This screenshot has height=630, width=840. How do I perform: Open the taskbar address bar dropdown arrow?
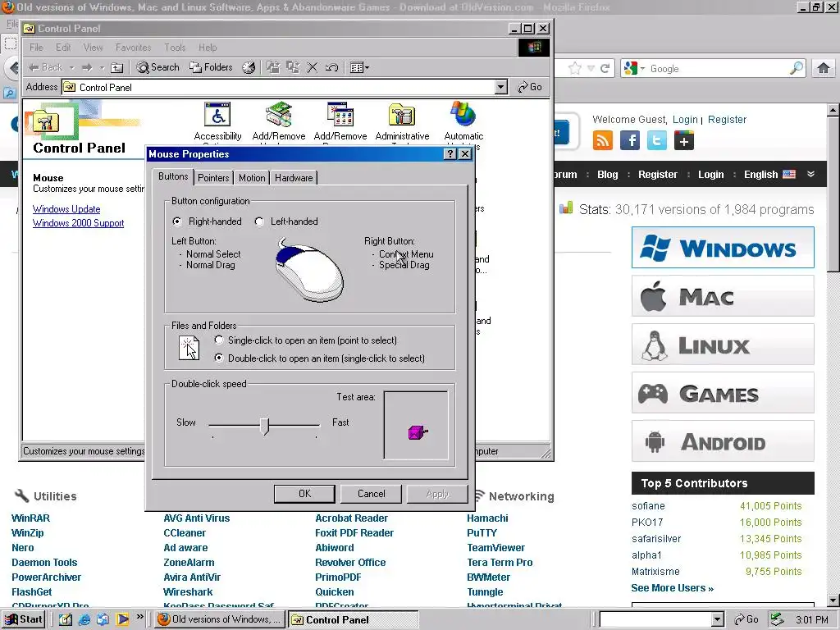(x=718, y=620)
